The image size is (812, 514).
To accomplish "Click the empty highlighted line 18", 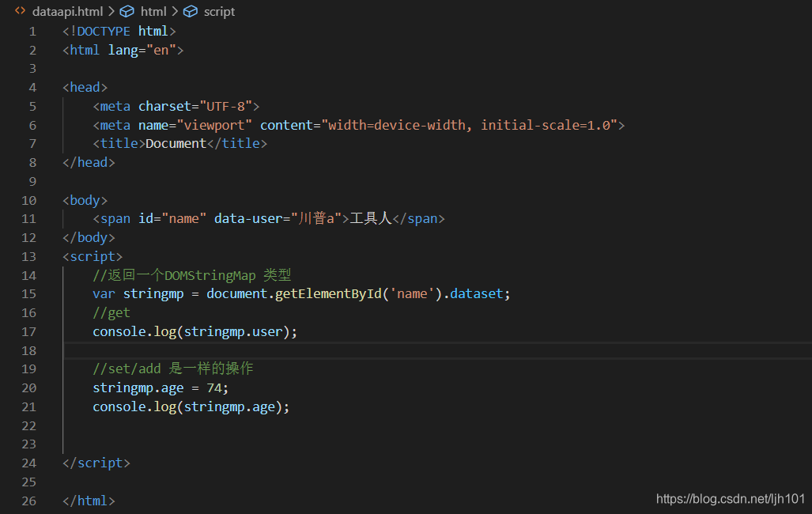I will (437, 351).
